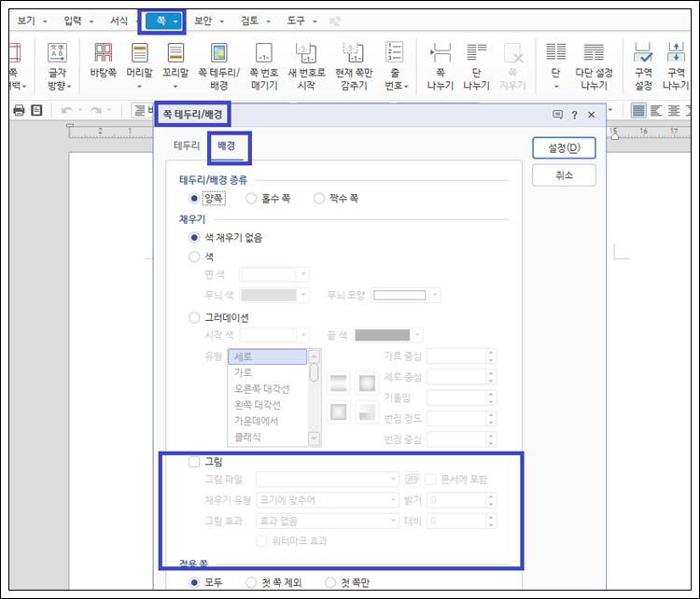Viewport: 700px width, 599px height.
Task: Open the 보안 menu
Action: 208,21
